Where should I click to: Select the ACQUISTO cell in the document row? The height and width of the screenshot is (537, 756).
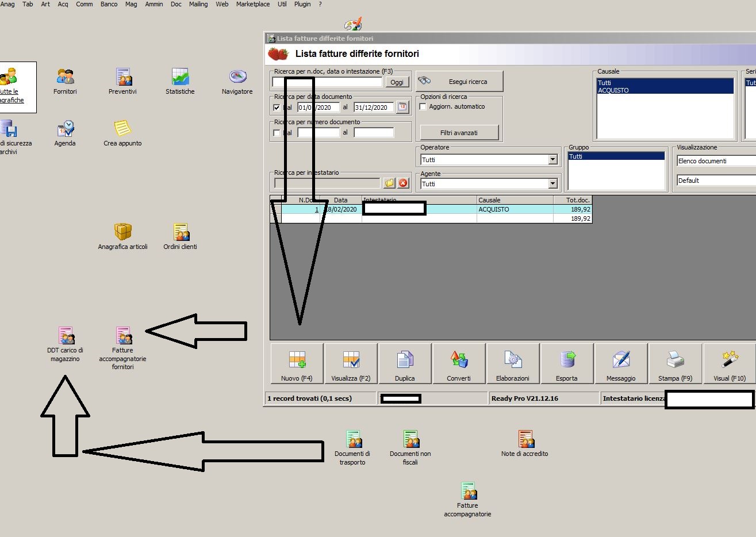click(x=515, y=209)
